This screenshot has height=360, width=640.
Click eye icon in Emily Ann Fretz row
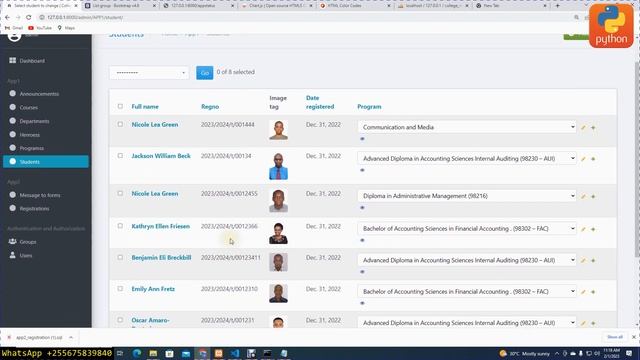pyautogui.click(x=362, y=303)
